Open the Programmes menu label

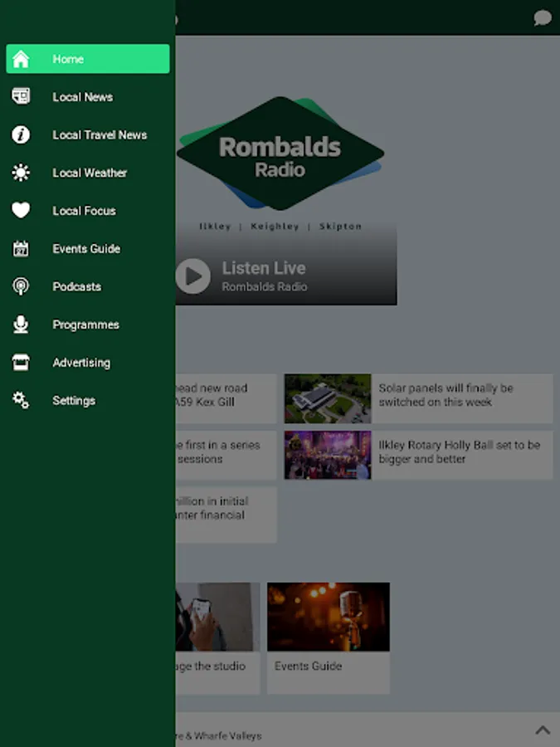(x=85, y=325)
